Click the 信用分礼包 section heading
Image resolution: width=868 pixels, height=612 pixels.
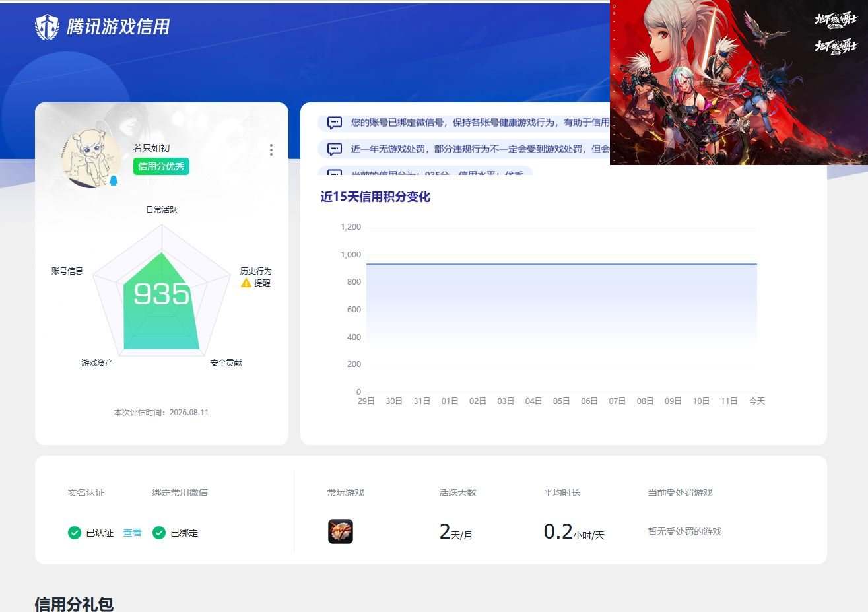click(74, 603)
